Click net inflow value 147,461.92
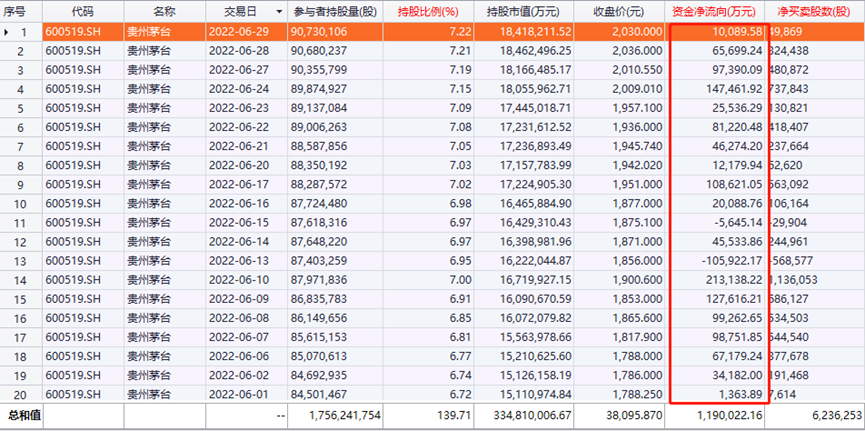The image size is (865, 431). click(734, 89)
